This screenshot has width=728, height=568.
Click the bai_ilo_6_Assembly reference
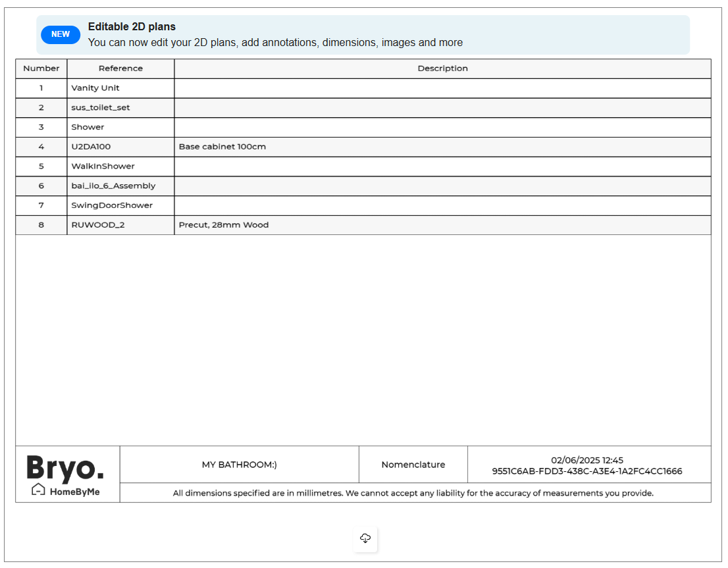(113, 186)
